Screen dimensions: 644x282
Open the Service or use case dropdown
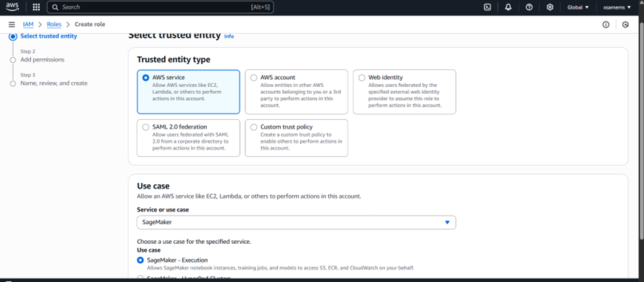point(296,222)
